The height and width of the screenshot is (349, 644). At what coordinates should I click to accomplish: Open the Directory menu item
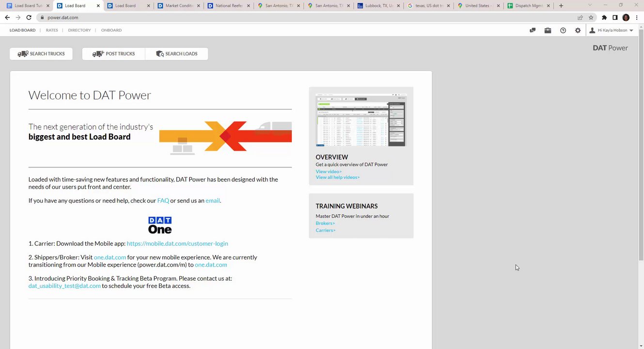coord(79,30)
